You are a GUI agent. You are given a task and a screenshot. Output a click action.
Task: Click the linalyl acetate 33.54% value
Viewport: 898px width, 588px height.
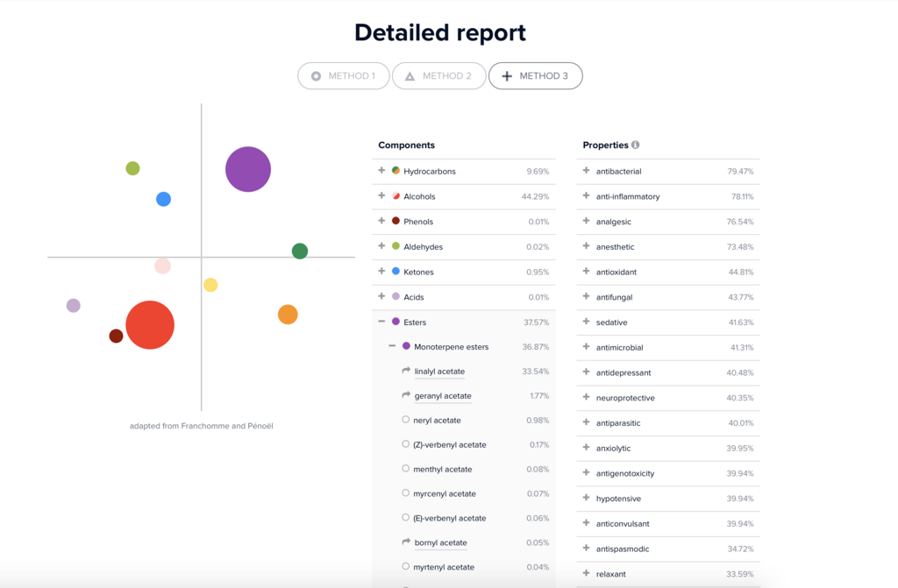point(536,372)
